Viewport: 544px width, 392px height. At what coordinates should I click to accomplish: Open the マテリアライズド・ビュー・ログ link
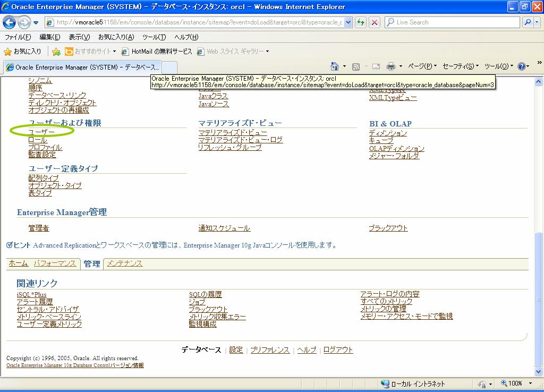(241, 140)
